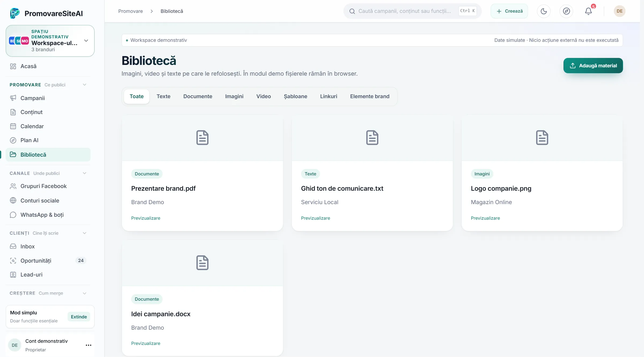Click the Adaugă material button
This screenshot has width=644, height=357.
click(593, 65)
